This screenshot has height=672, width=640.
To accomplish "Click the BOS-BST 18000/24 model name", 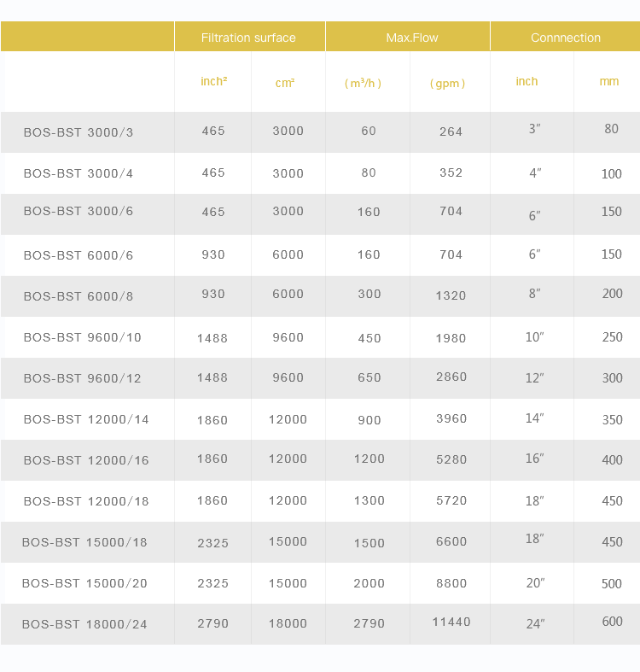I will tap(84, 624).
